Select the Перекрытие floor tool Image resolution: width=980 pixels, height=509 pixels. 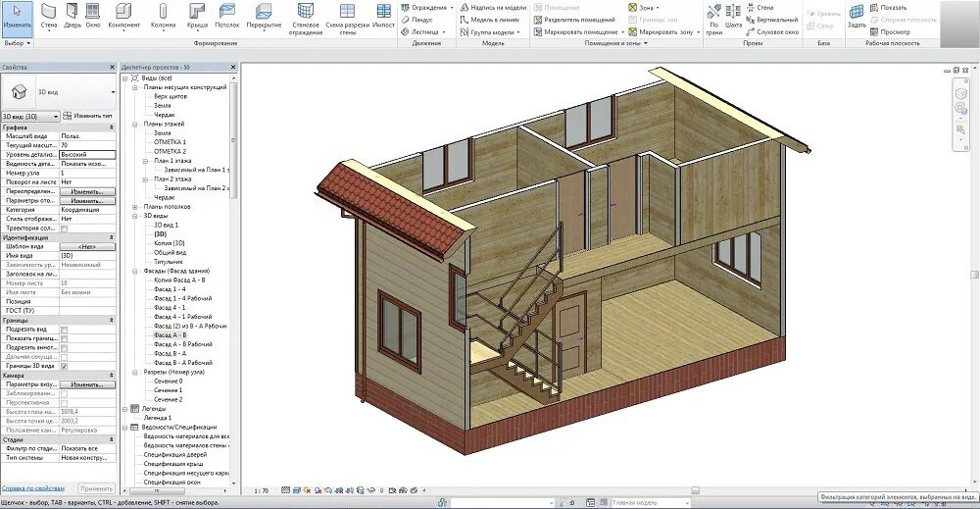tap(264, 17)
